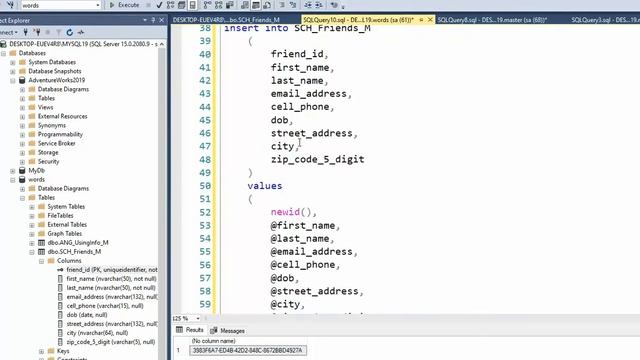The width and height of the screenshot is (640, 360).
Task: Collapse the Columns folder
Action: coord(41,261)
